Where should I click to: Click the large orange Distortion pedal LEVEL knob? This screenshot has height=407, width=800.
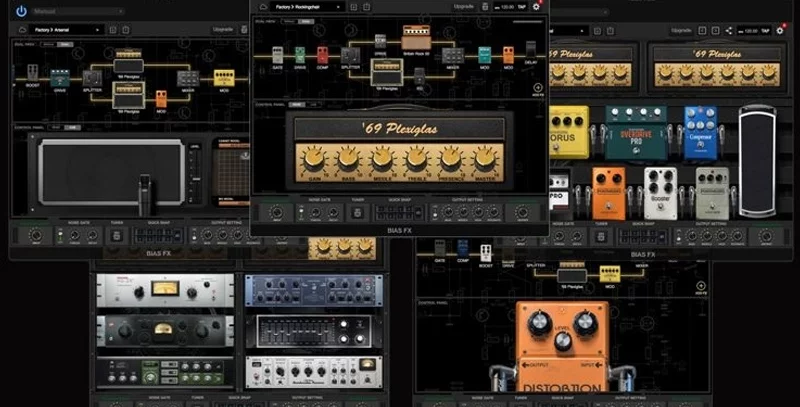[562, 340]
